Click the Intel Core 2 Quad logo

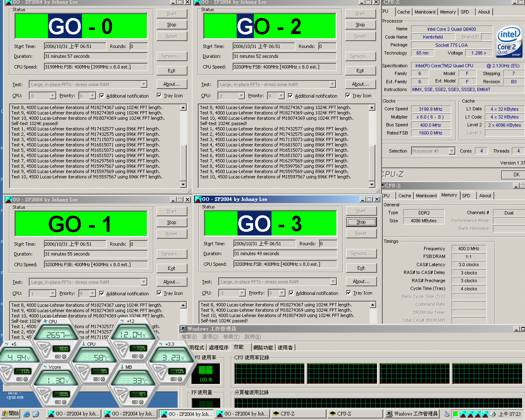(x=509, y=42)
